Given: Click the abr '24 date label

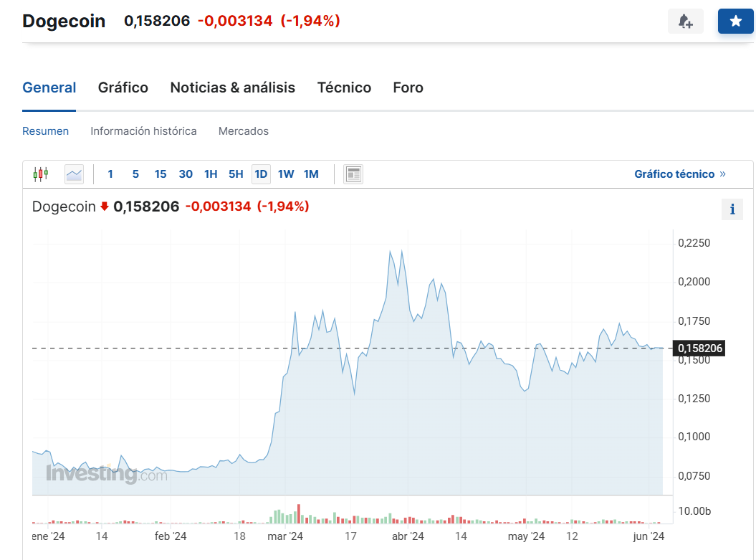Looking at the screenshot, I should 408,536.
